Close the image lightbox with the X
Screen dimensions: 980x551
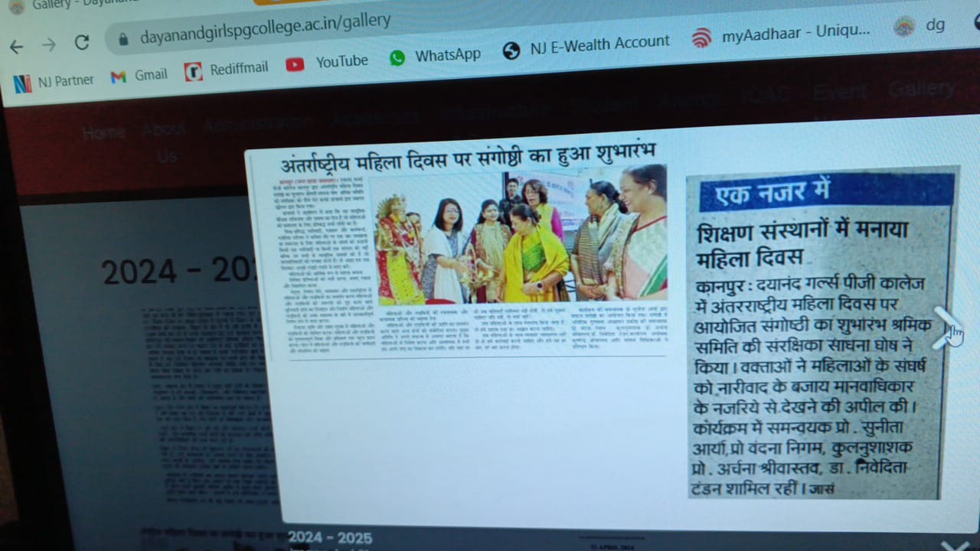(x=954, y=545)
